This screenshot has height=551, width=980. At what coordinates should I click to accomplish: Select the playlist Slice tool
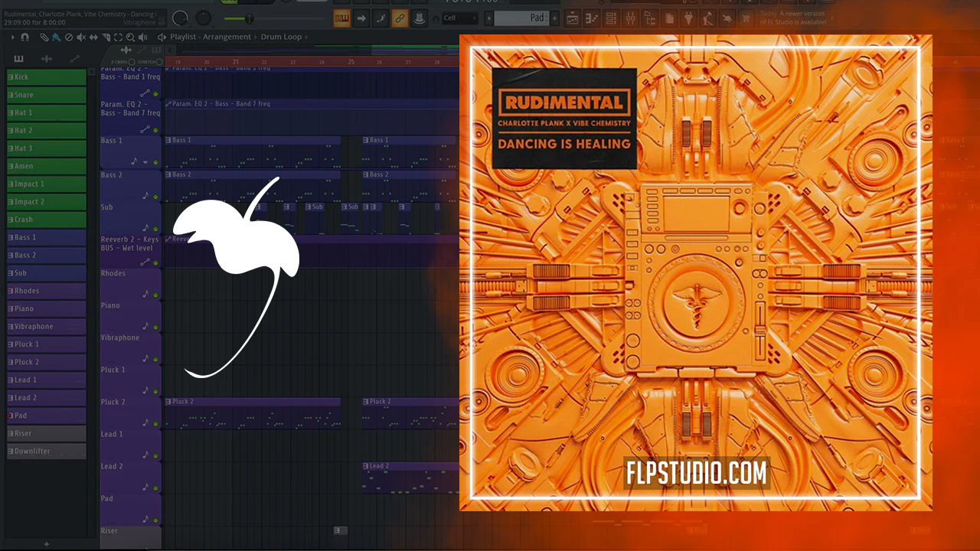pyautogui.click(x=106, y=37)
